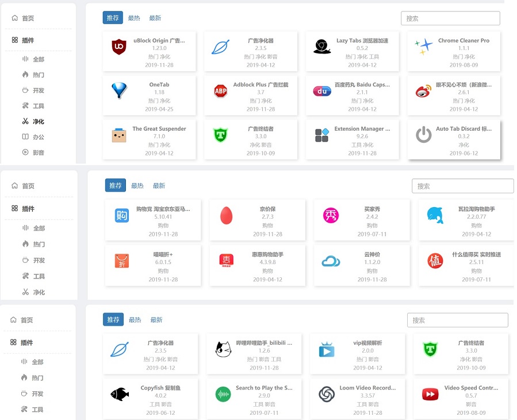Viewport: 517px width, 420px height.
Task: Open the uBlock Origin red shield icon
Action: point(119,47)
